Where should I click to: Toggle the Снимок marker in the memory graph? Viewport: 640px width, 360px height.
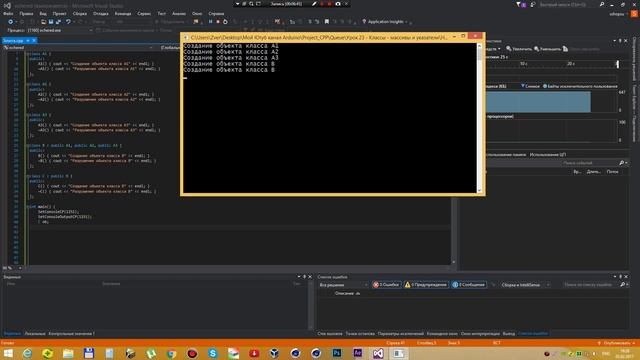tap(530, 86)
